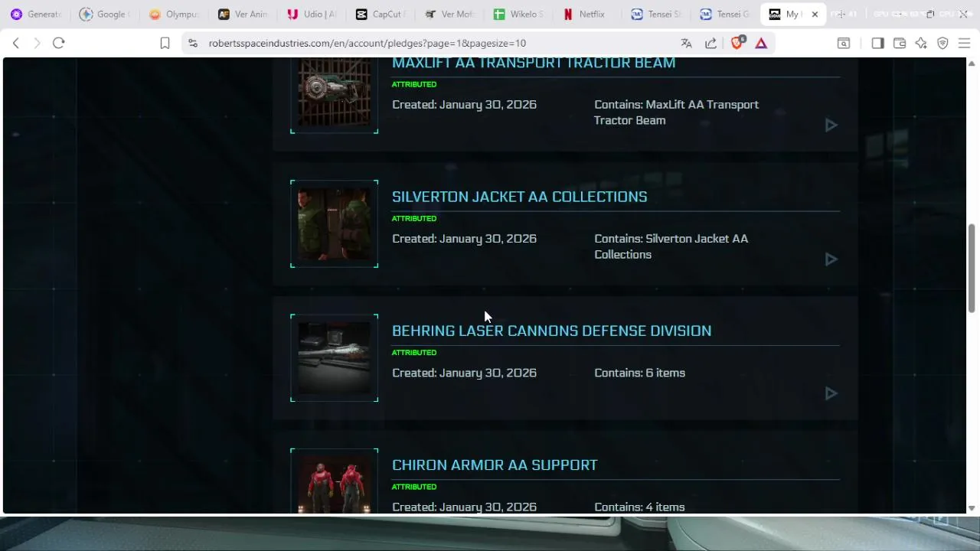Click 'Contains: 4 items' text
Screen dimensions: 980x551
[x=639, y=507]
